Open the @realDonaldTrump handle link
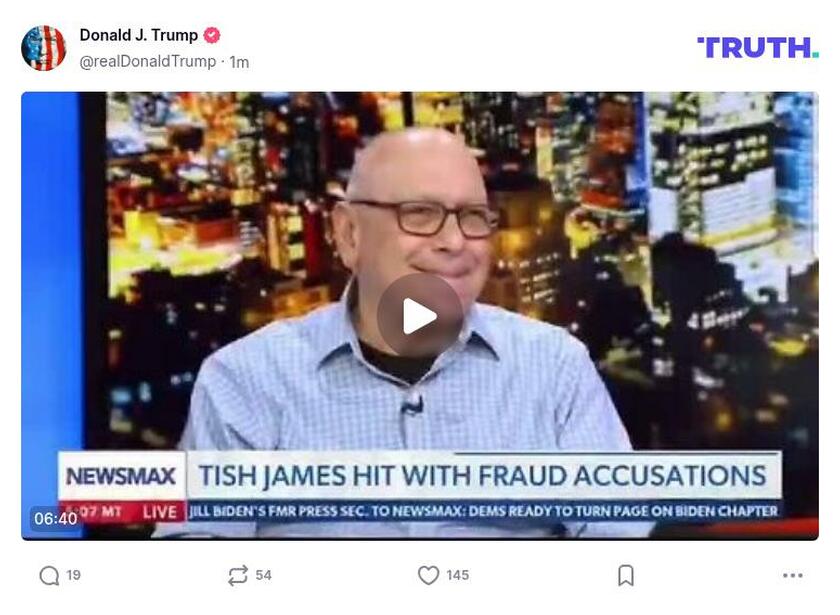Image resolution: width=840 pixels, height=615 pixels. click(147, 62)
